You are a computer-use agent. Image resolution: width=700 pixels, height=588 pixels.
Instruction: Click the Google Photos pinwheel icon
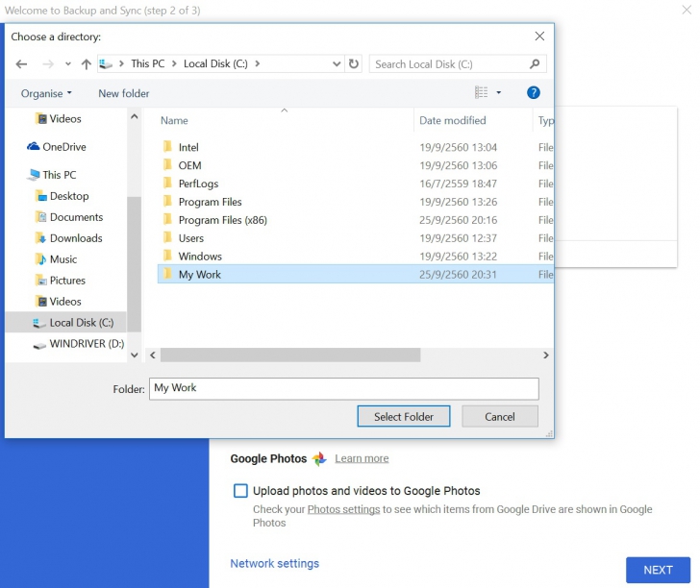[319, 458]
